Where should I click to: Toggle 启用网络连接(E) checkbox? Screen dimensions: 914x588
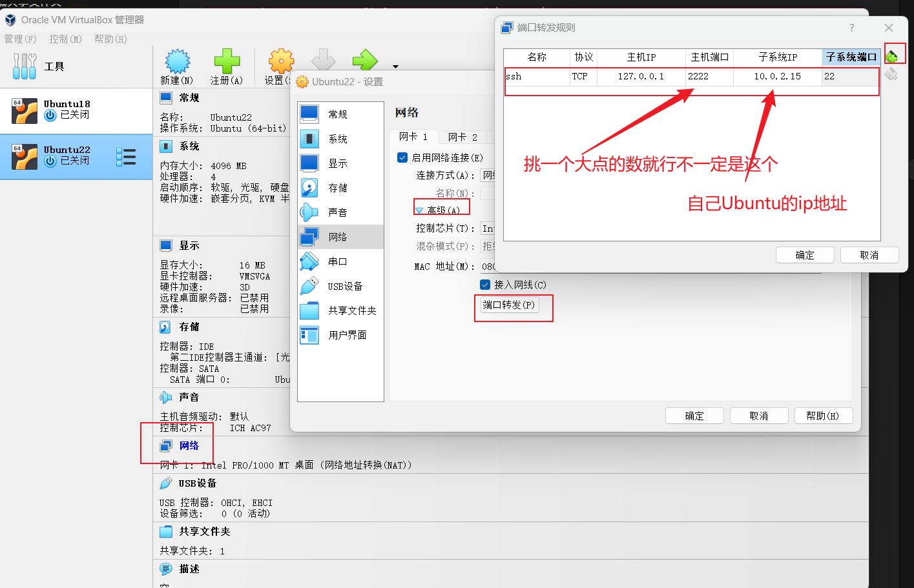(402, 157)
